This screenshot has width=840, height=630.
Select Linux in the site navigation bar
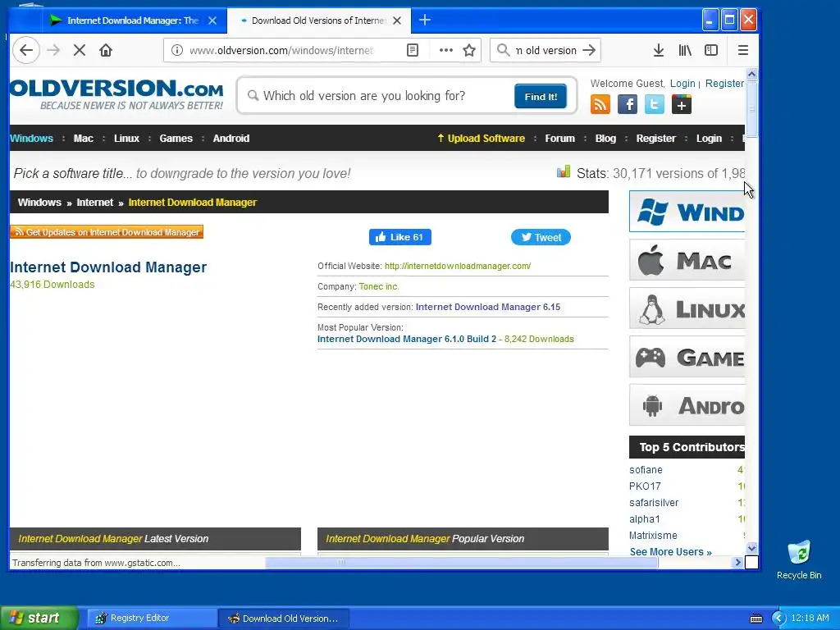click(x=126, y=138)
